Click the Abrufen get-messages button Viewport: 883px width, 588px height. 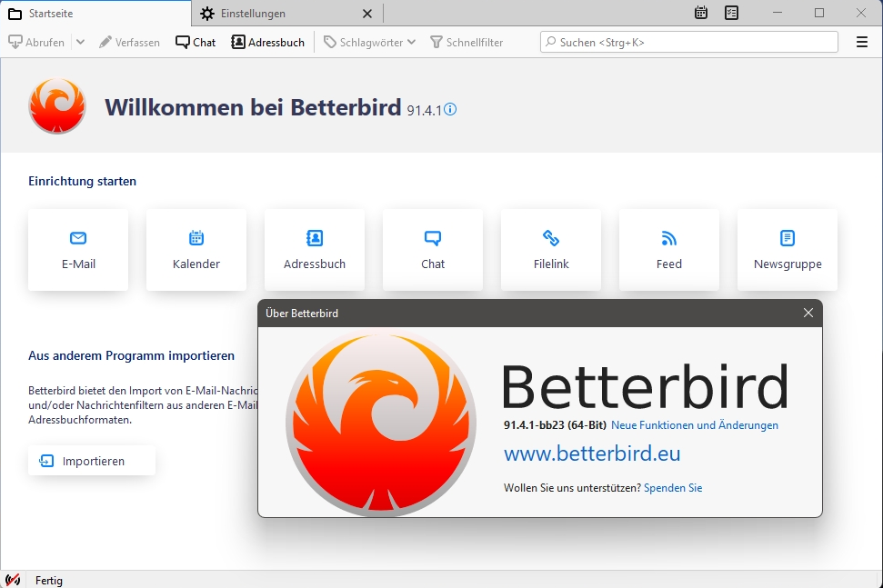pyautogui.click(x=36, y=42)
